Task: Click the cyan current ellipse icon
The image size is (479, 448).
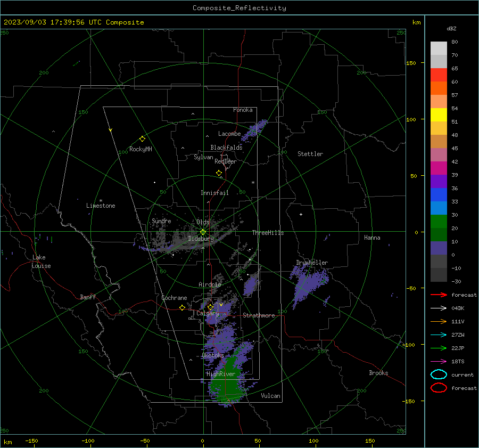Action: (439, 374)
